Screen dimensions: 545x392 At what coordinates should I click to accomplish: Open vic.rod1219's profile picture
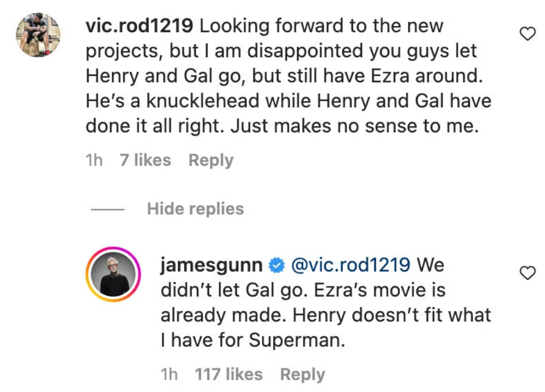(x=38, y=35)
